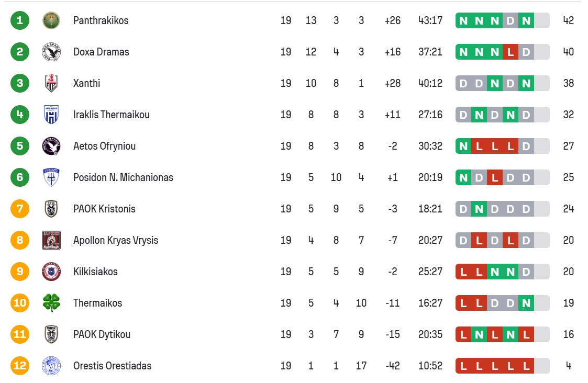
Task: Open the Doxa Dramas team name
Action: (x=101, y=52)
